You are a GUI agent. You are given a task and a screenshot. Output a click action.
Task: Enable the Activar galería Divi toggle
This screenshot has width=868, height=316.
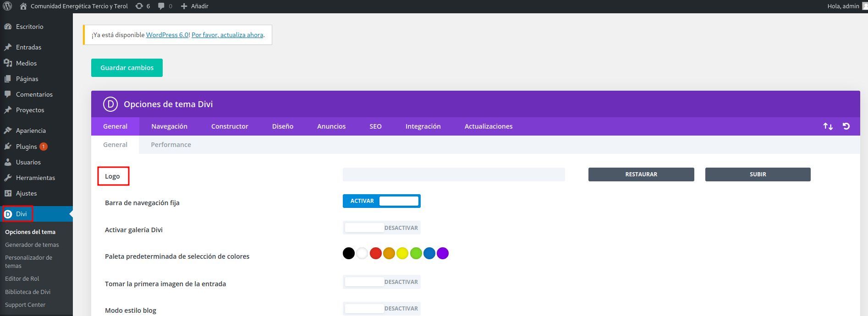pos(381,228)
